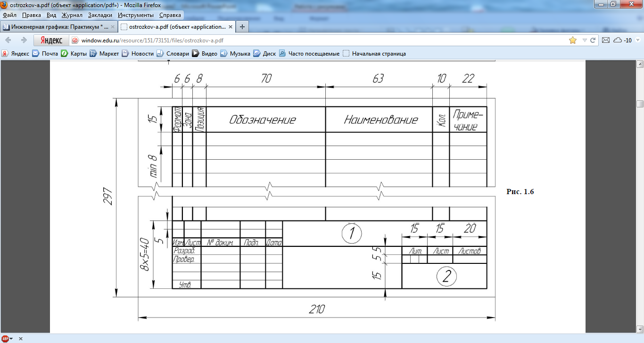Open the Вид menu
The height and width of the screenshot is (343, 644).
(51, 15)
